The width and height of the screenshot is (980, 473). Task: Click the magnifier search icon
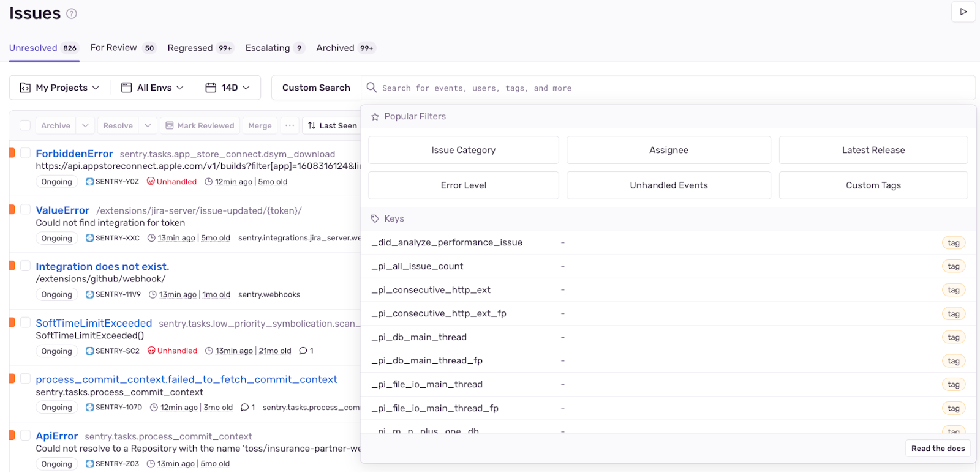tap(371, 88)
